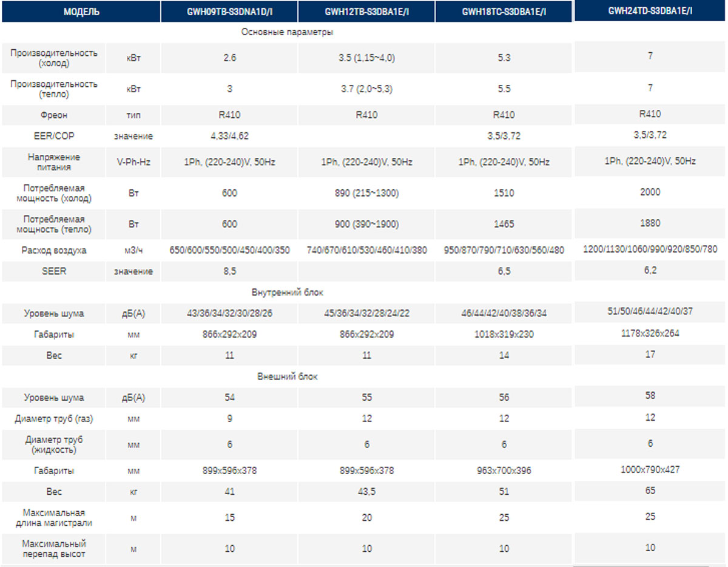Viewport: 728px width, 567px height.
Task: Select the EER/COP row label
Action: [x=53, y=136]
